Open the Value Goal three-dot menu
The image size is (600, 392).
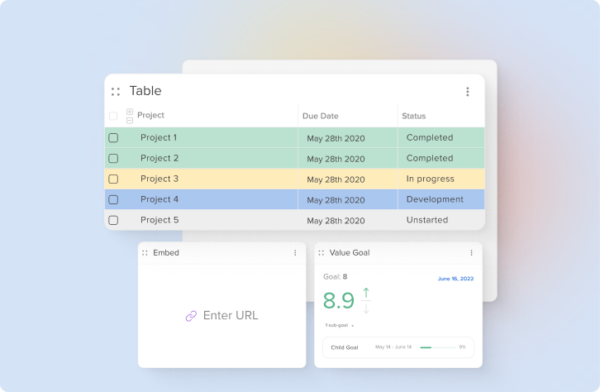pyautogui.click(x=471, y=253)
